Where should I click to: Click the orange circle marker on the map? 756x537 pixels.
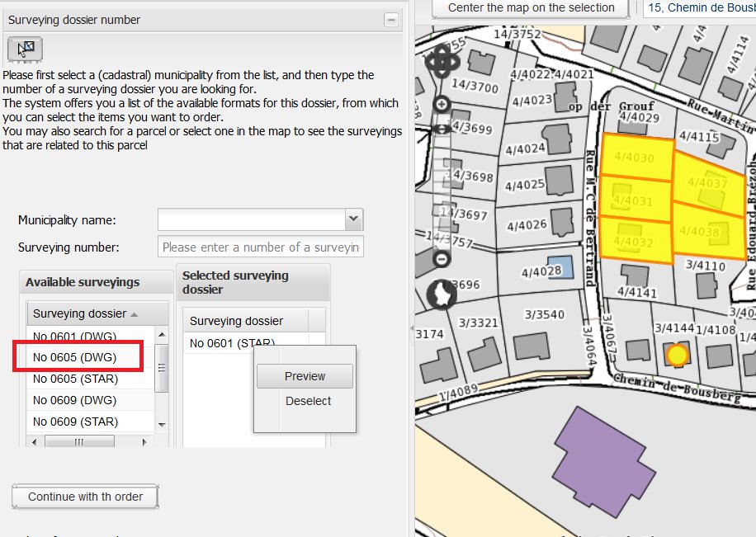[677, 355]
